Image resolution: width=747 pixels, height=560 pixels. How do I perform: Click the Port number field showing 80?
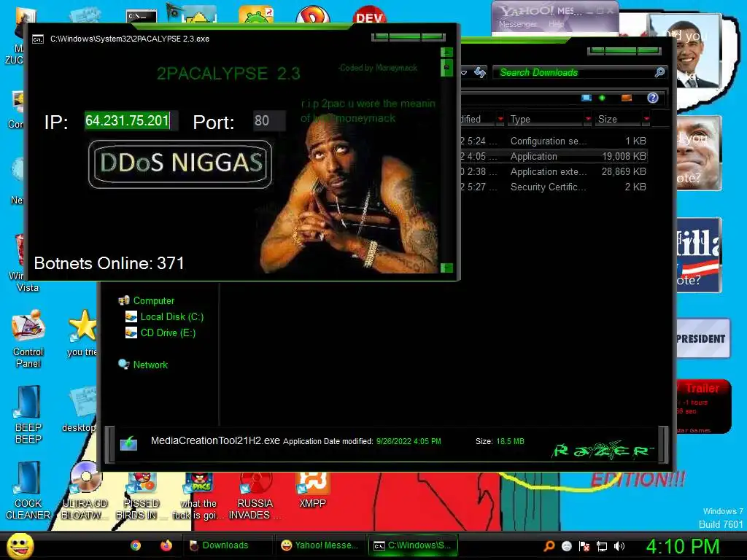coord(269,120)
